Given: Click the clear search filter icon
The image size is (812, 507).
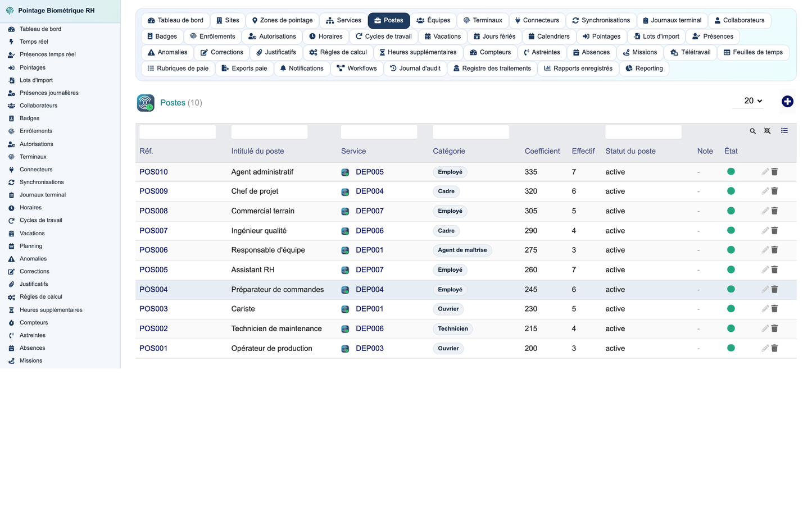Looking at the screenshot, I should pos(767,131).
